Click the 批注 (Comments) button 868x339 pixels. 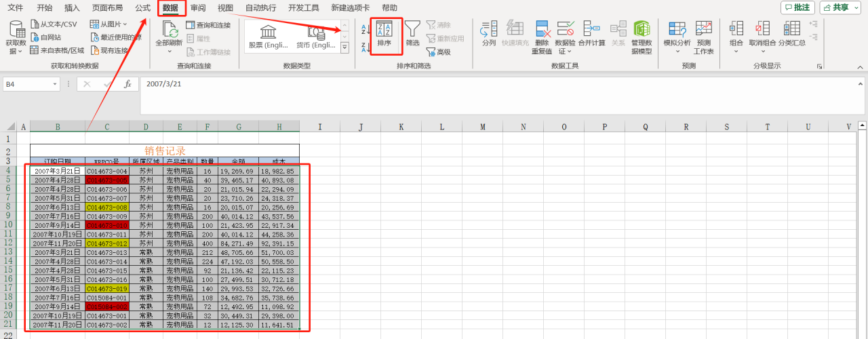[x=797, y=7]
